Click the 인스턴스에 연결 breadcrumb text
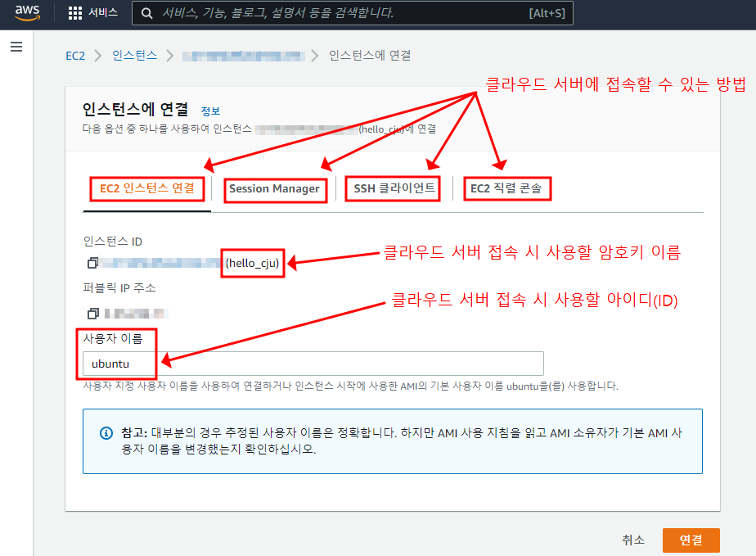 [370, 56]
